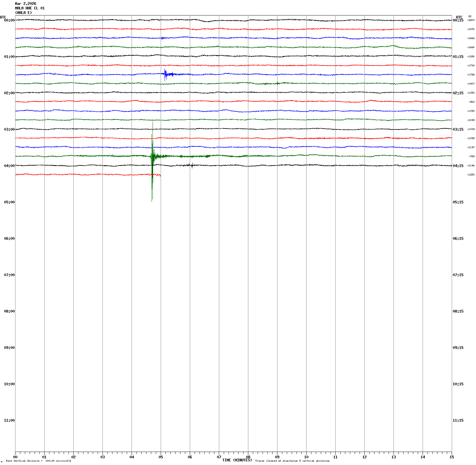
Task: Select the Mar 2,2026 date header
Action: point(25,4)
